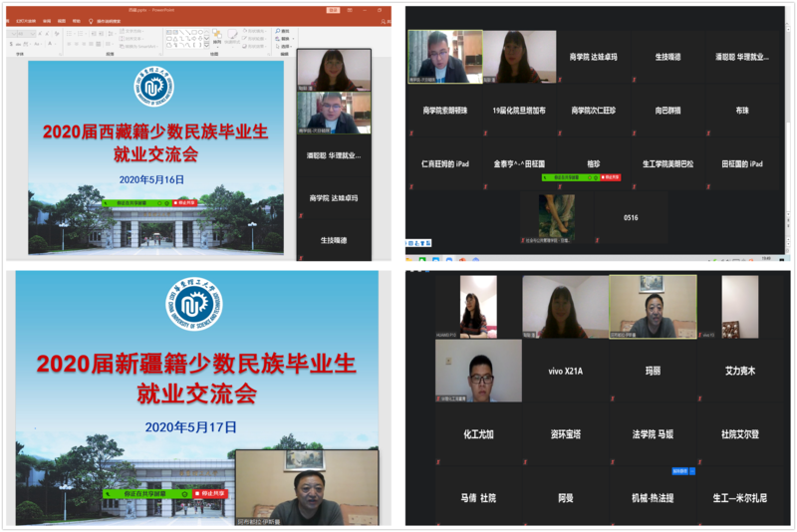797x532 pixels.
Task: Select the vivo X21A participant tile
Action: pyautogui.click(x=563, y=371)
